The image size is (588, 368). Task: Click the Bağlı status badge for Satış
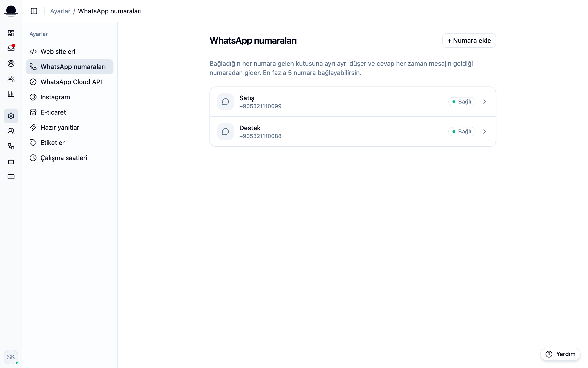(462, 102)
